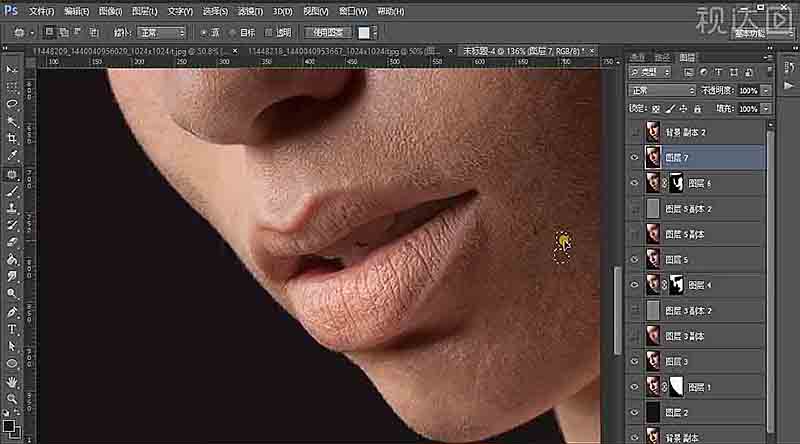Select the 源 (Source) radio button
The image size is (800, 444).
[x=204, y=33]
